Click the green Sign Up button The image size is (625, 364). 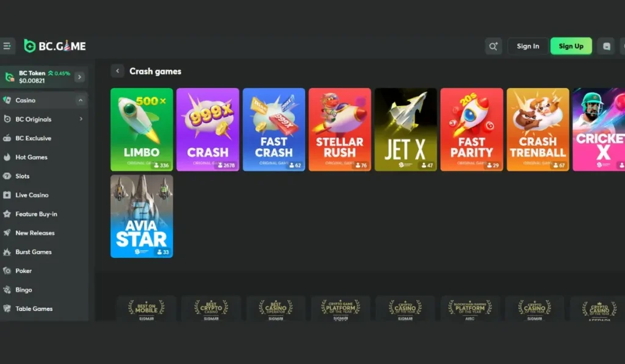click(571, 46)
